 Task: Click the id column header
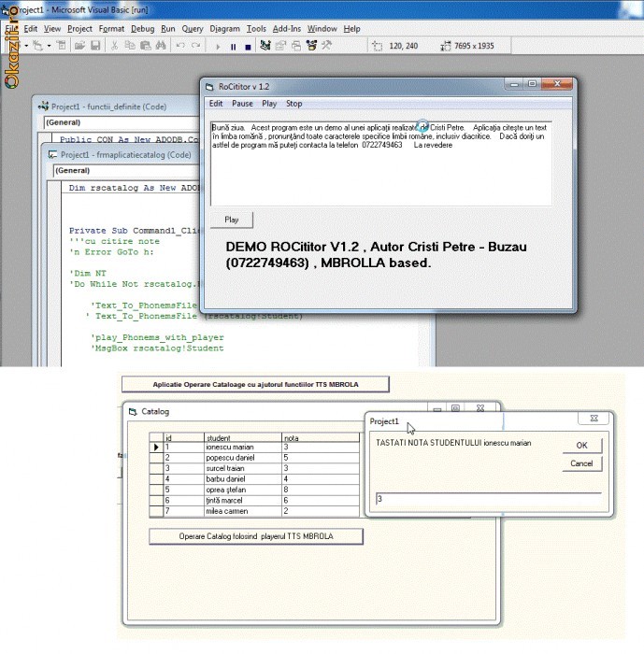coord(183,437)
